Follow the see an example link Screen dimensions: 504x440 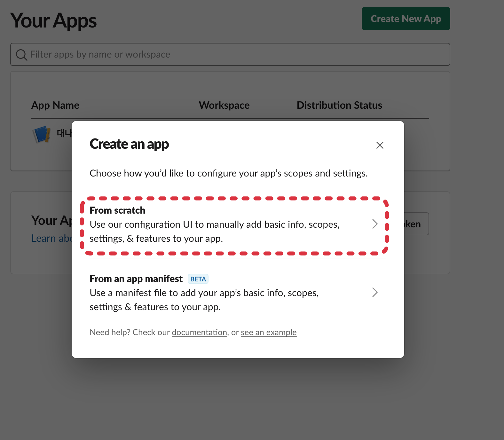coord(269,332)
